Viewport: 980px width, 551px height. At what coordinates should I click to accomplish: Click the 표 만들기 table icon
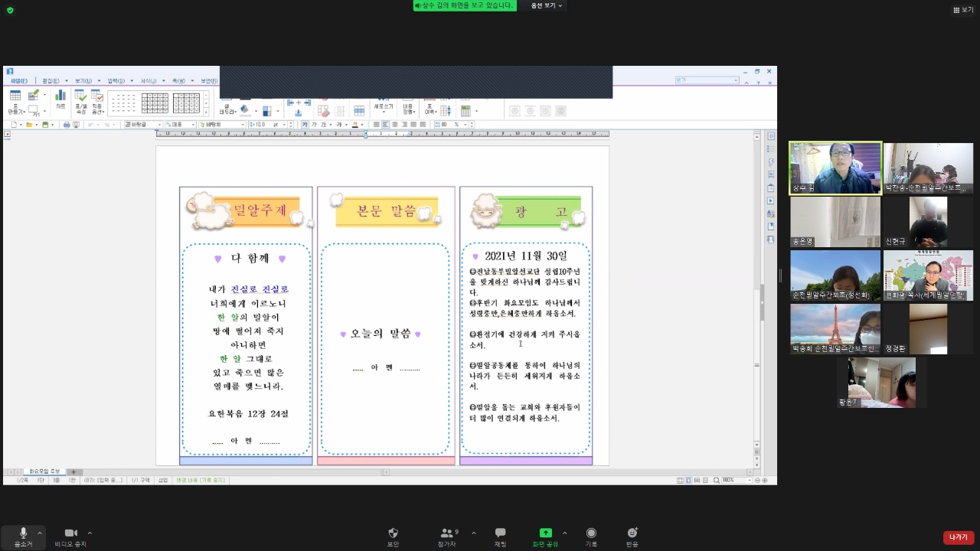pyautogui.click(x=15, y=102)
